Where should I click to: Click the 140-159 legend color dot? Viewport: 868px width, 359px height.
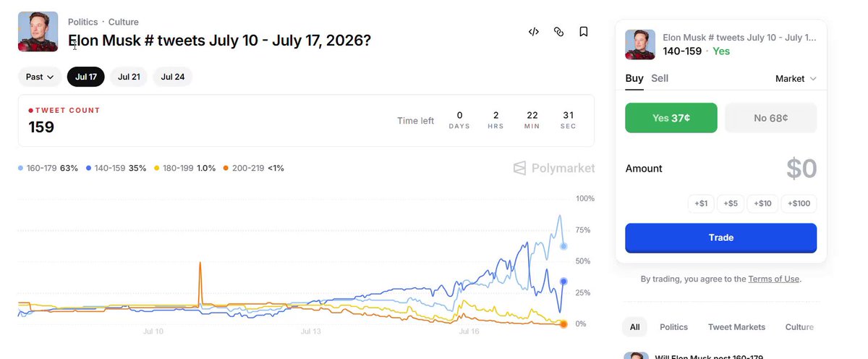coord(88,168)
